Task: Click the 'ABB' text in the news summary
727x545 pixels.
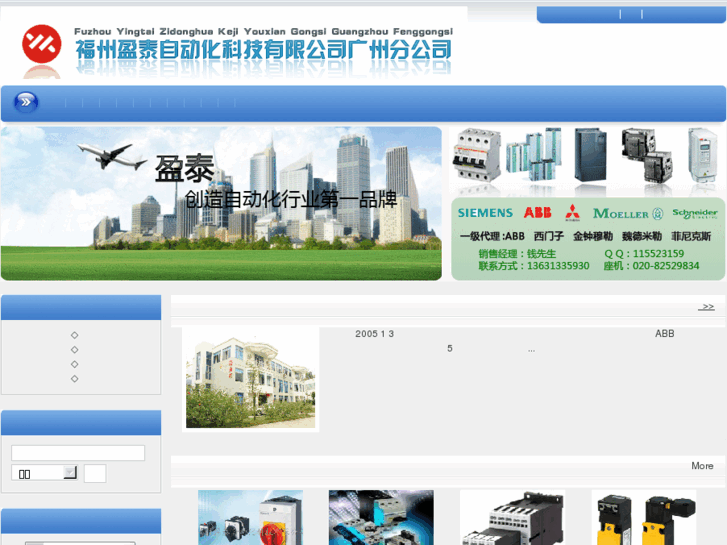Action: pyautogui.click(x=664, y=333)
